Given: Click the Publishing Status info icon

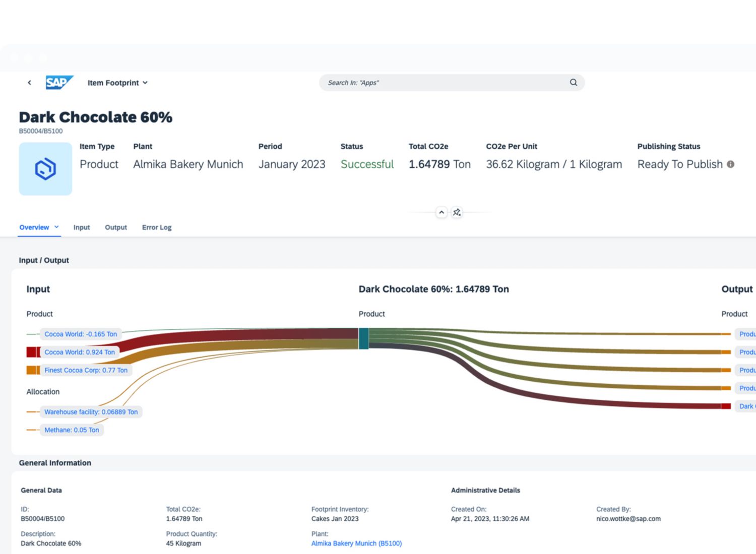Looking at the screenshot, I should 730,164.
